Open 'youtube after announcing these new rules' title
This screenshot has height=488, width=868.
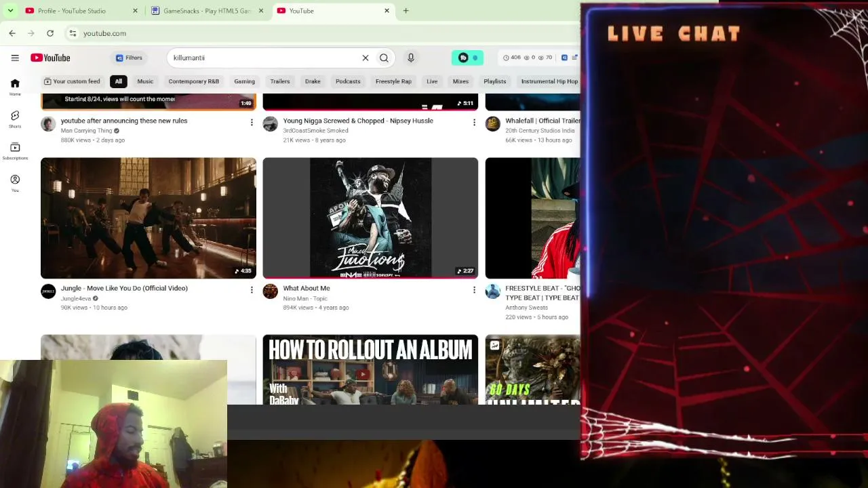point(124,121)
